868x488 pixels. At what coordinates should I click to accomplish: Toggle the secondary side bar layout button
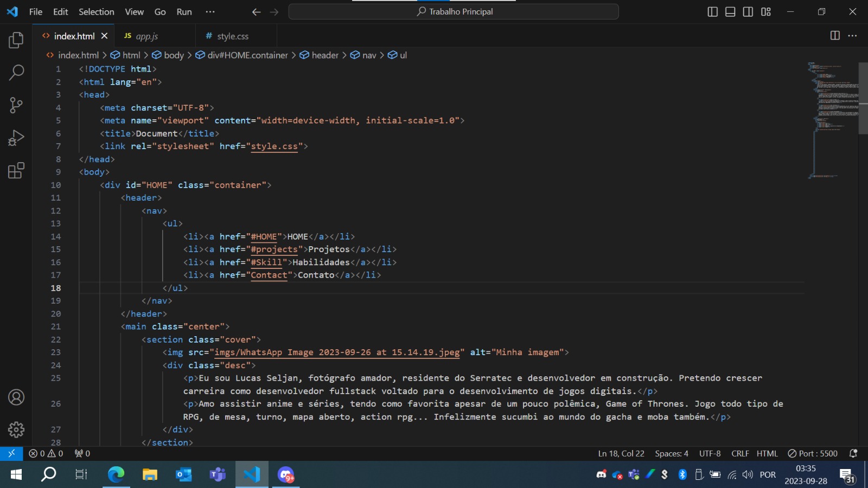[x=748, y=12]
